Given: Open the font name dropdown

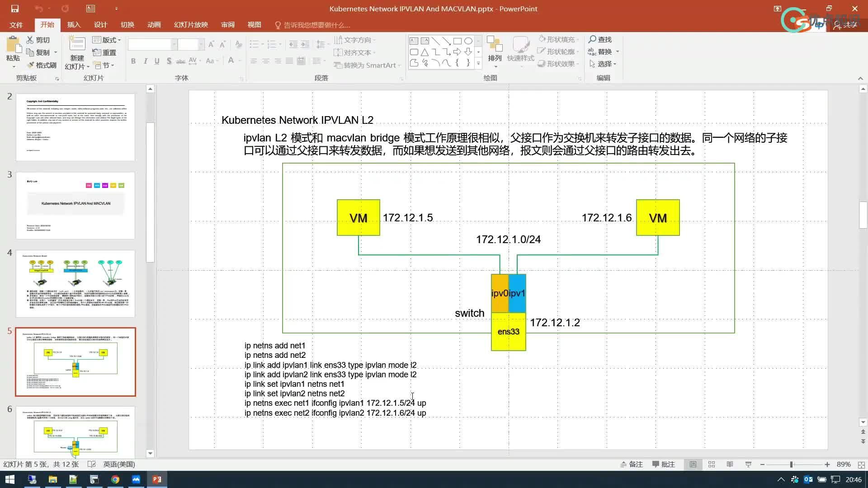Looking at the screenshot, I should tap(173, 44).
